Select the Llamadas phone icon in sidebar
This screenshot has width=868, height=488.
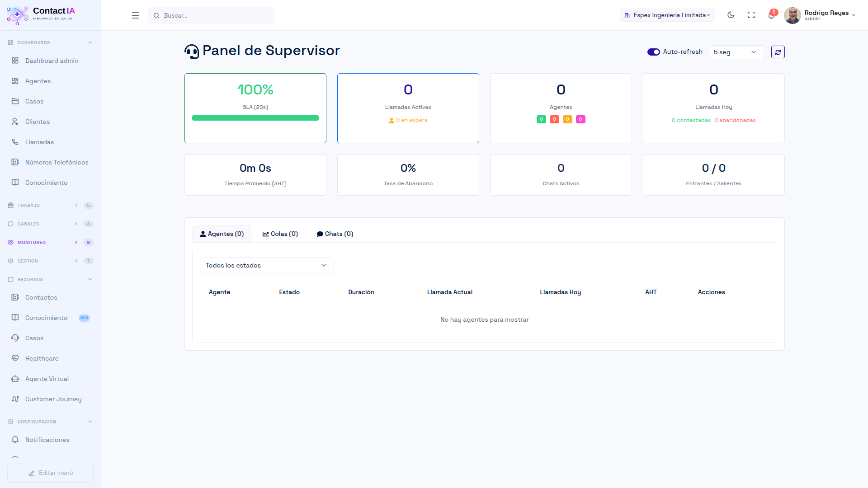tap(15, 141)
